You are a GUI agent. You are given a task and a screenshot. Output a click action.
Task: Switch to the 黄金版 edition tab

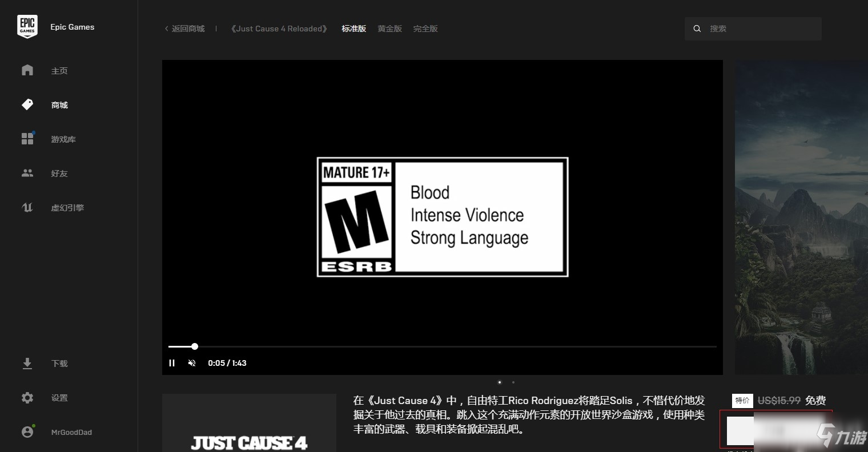coord(390,29)
